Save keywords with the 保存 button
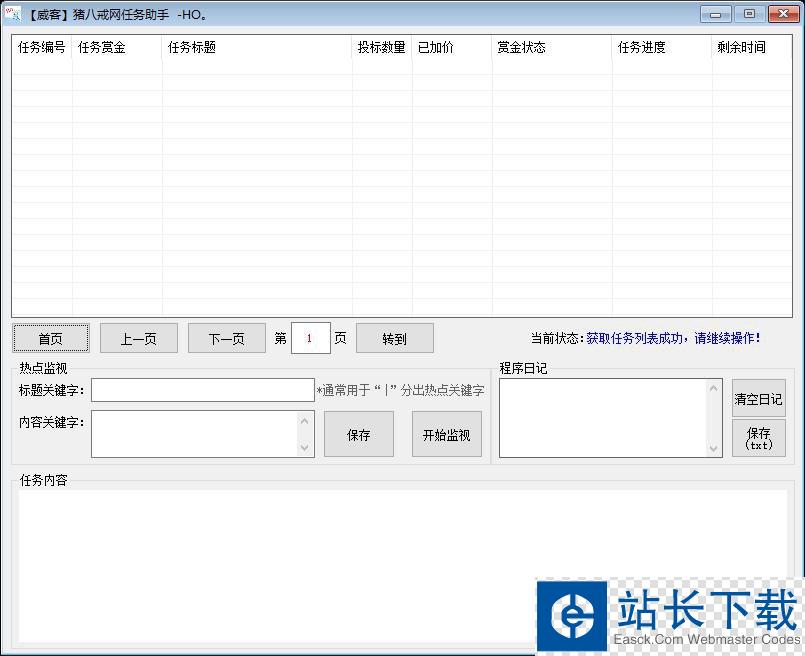 (358, 434)
